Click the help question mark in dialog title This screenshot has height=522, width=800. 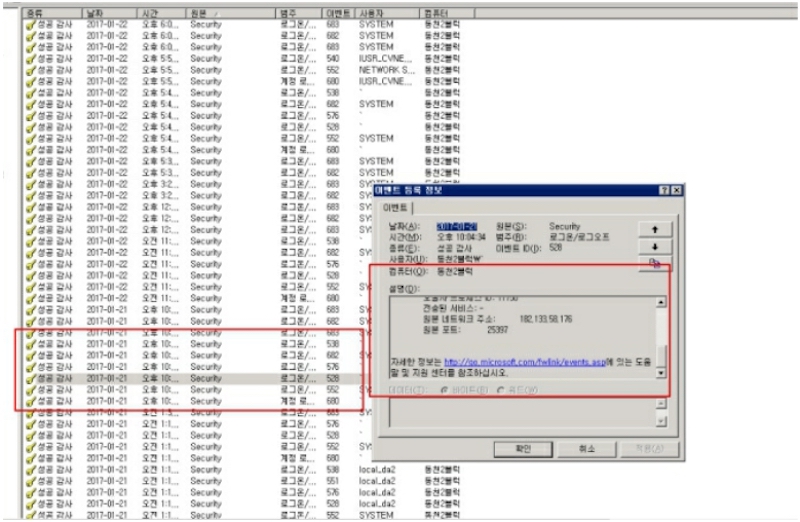click(x=664, y=189)
